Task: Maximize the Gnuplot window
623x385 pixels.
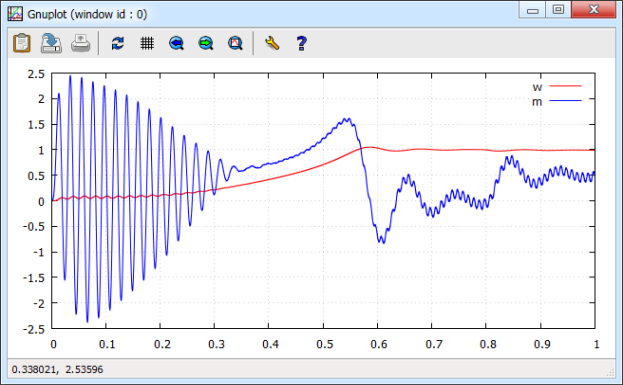Action: click(x=558, y=10)
